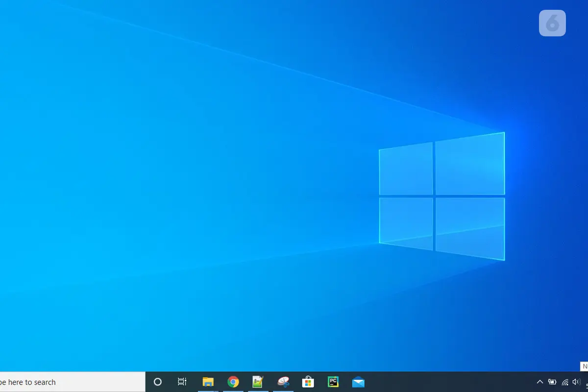Open Wi-Fi network settings in tray
The height and width of the screenshot is (392, 588).
tap(565, 382)
